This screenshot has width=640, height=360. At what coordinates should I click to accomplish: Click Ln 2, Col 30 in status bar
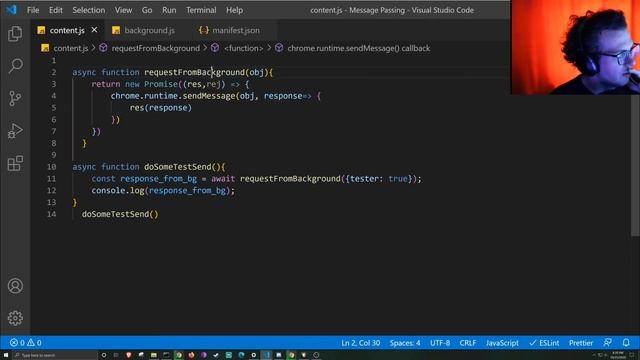[360, 342]
